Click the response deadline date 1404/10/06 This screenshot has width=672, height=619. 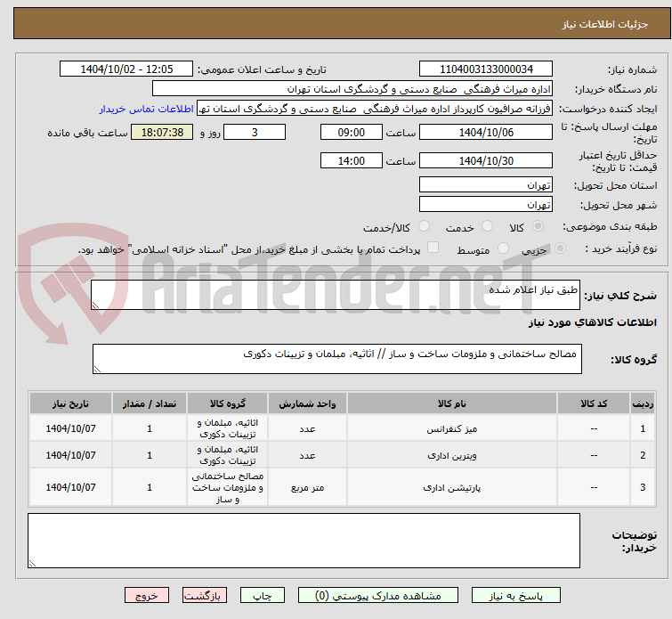coord(486,132)
